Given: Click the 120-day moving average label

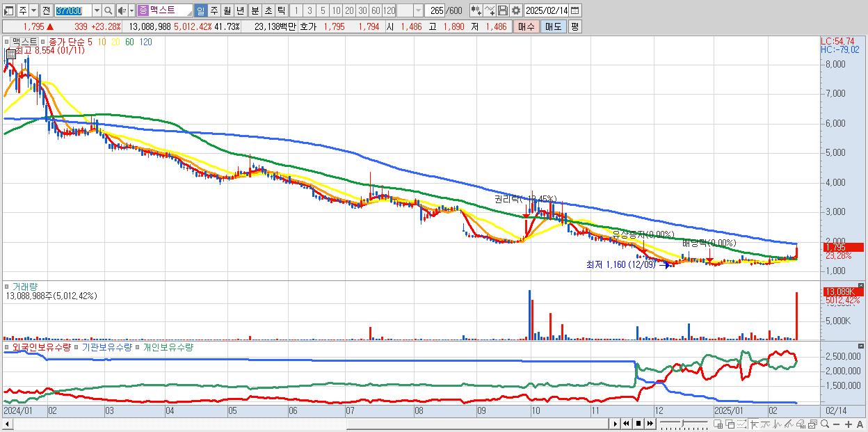Looking at the screenshot, I should 145,42.
